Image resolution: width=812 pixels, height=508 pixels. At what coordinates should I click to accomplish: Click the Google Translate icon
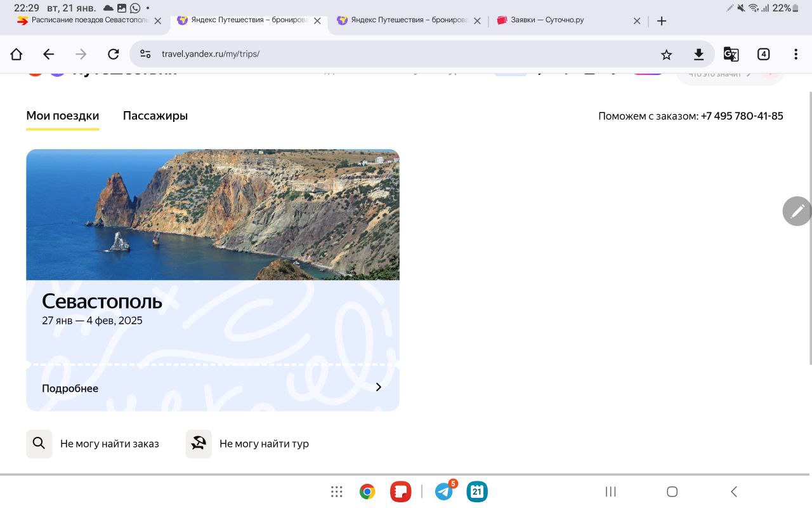coord(731,55)
